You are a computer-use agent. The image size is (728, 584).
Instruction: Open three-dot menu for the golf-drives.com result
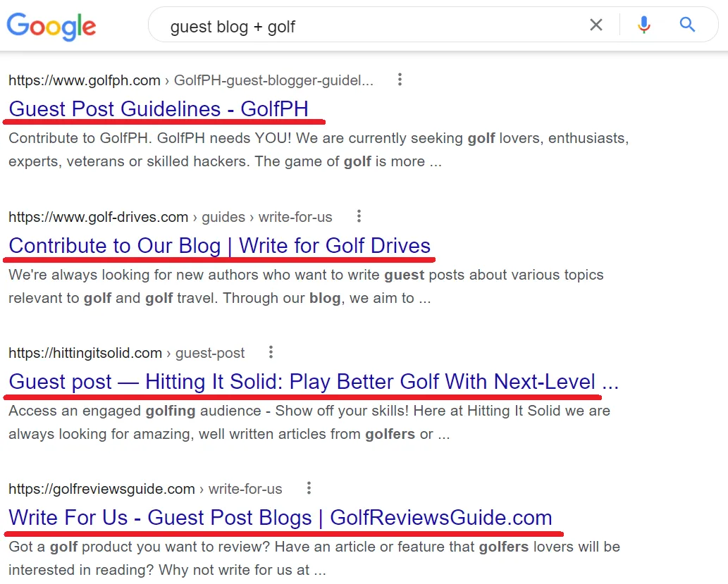(x=359, y=216)
